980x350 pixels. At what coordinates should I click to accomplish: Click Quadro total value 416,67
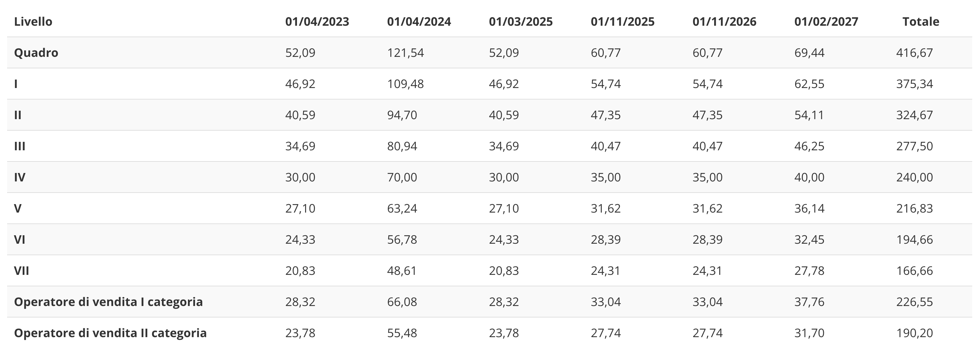pyautogui.click(x=914, y=52)
